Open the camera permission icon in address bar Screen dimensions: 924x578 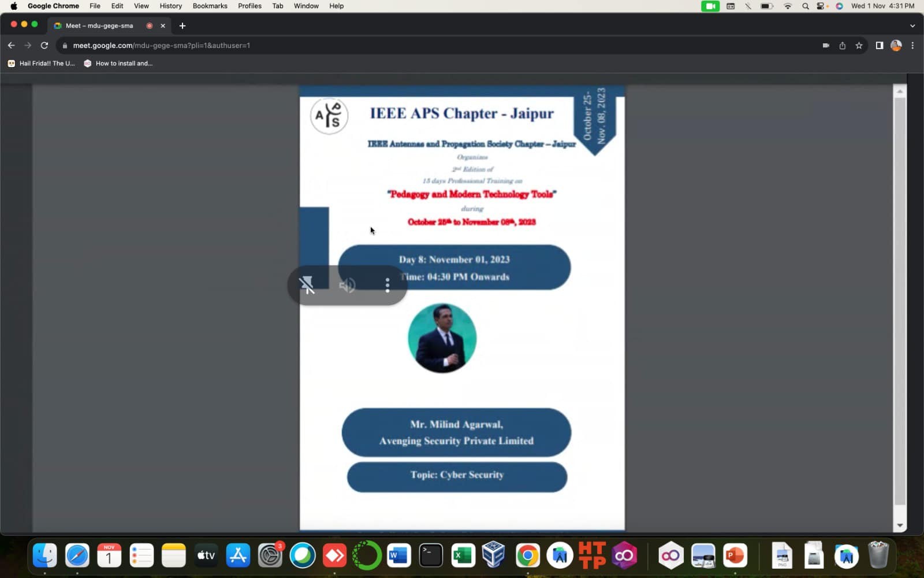826,45
